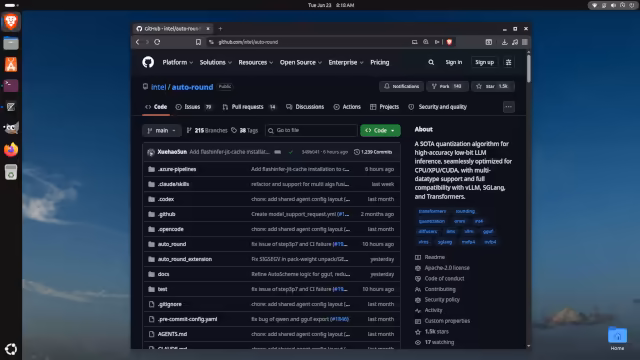Reload the page with browser refresh icon

tap(157, 42)
